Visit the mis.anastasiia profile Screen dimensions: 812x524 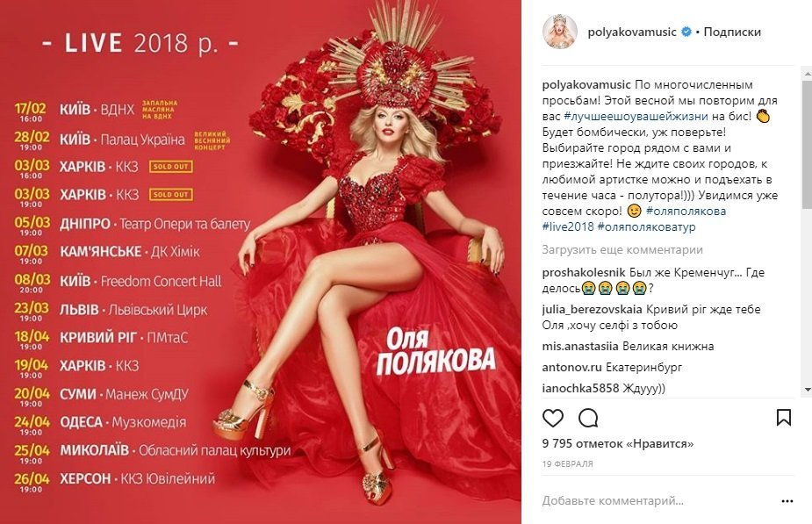pyautogui.click(x=580, y=346)
